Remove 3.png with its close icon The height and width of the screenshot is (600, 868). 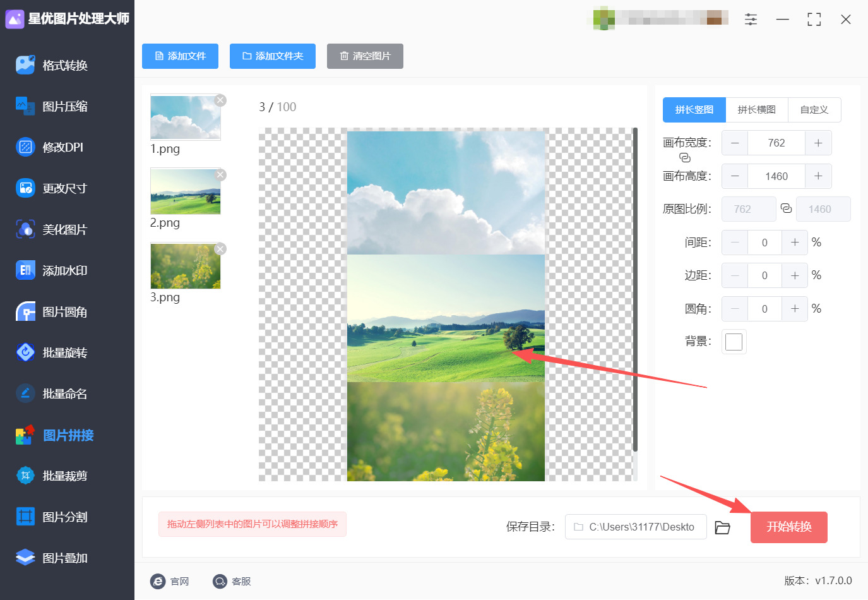coord(220,249)
